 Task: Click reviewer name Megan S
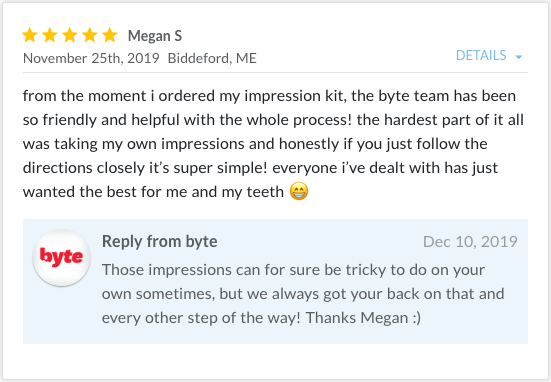click(x=155, y=36)
